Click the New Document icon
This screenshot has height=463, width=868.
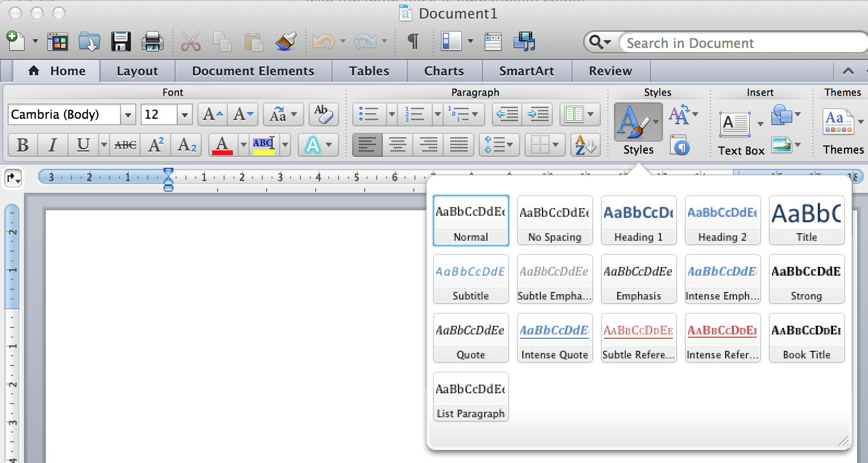pyautogui.click(x=16, y=41)
